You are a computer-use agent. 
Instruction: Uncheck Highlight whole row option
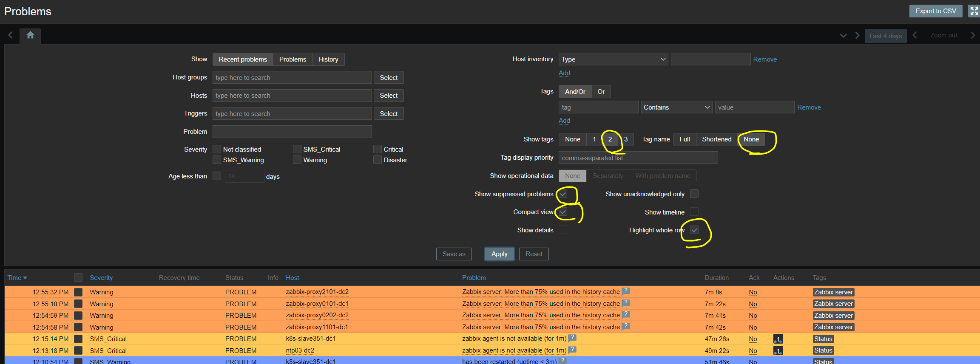tap(694, 230)
